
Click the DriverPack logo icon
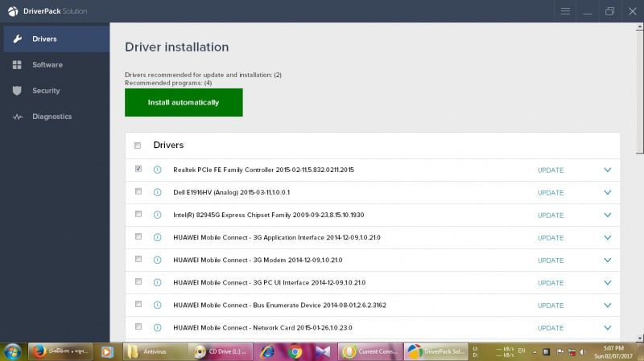pos(13,11)
